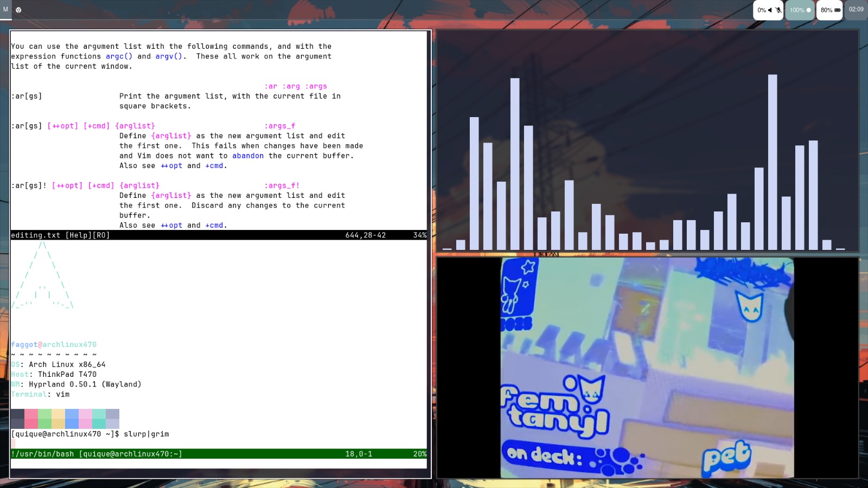The height and width of the screenshot is (488, 868).
Task: Select workspace M in the top bar
Action: point(5,9)
